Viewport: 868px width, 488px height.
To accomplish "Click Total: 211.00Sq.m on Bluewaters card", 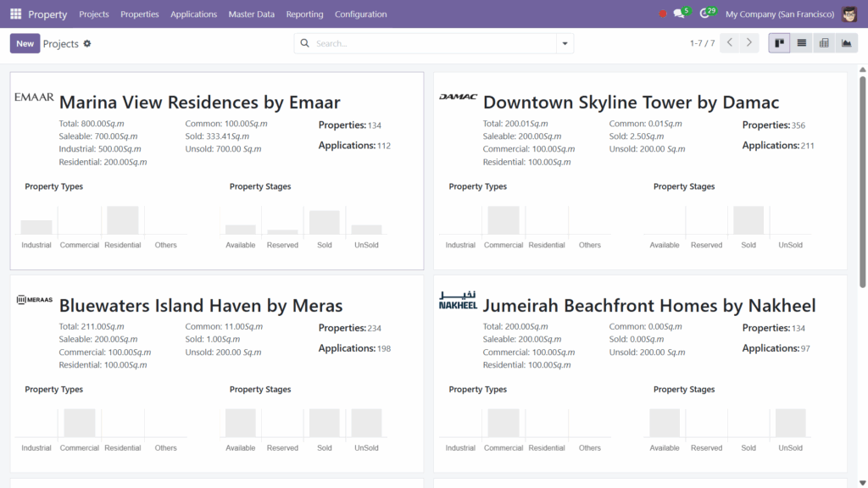I will (92, 326).
